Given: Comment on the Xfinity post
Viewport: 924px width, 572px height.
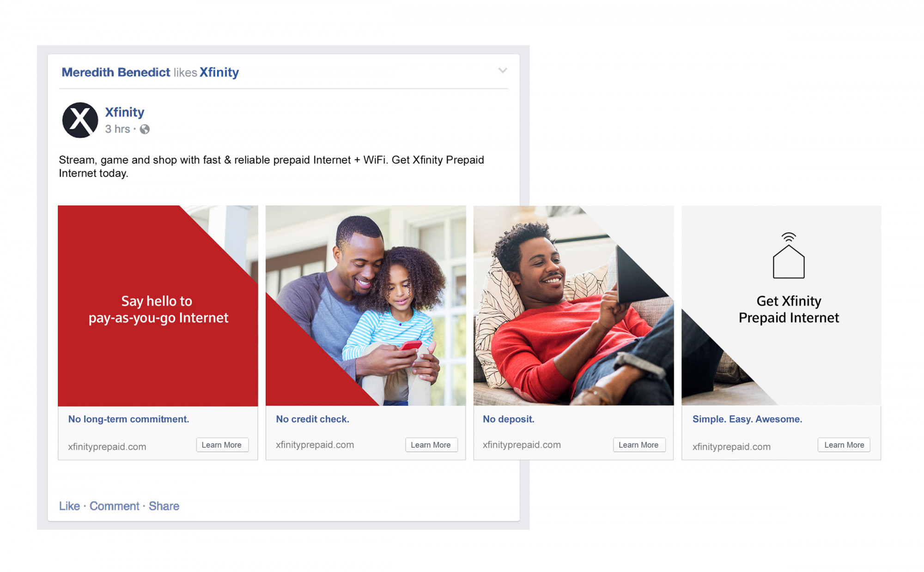Looking at the screenshot, I should click(114, 506).
